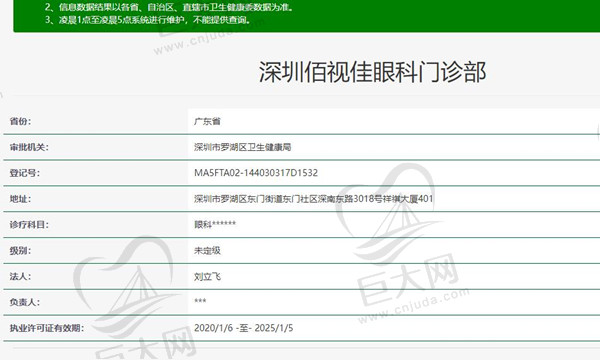Select the value 深圳市罗湖区卫生健康局
600x360 pixels.
tap(243, 147)
